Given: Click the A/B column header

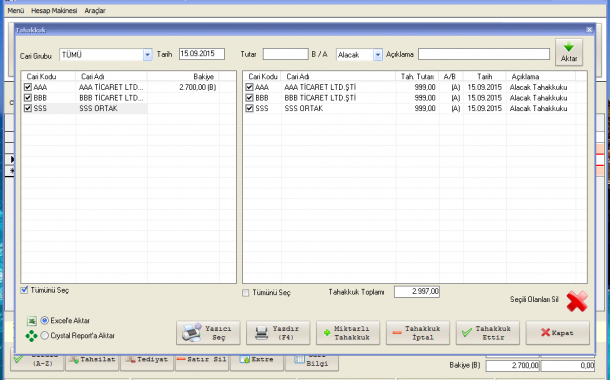Looking at the screenshot, I should 451,77.
